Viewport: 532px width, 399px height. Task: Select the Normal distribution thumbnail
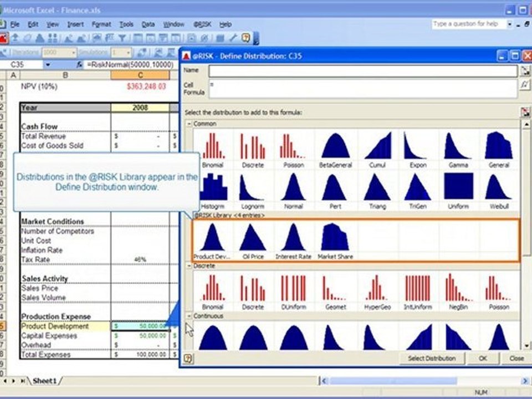click(x=293, y=191)
